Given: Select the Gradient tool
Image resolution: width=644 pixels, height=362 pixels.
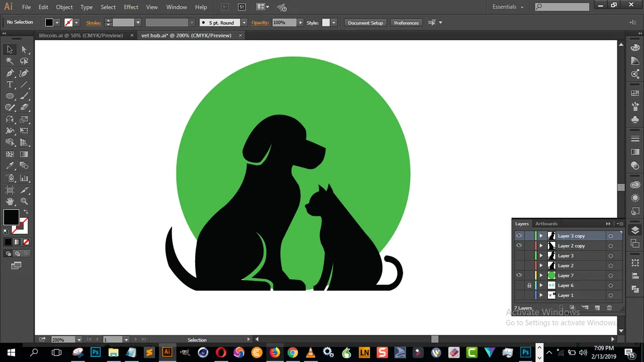Looking at the screenshot, I should tap(24, 154).
